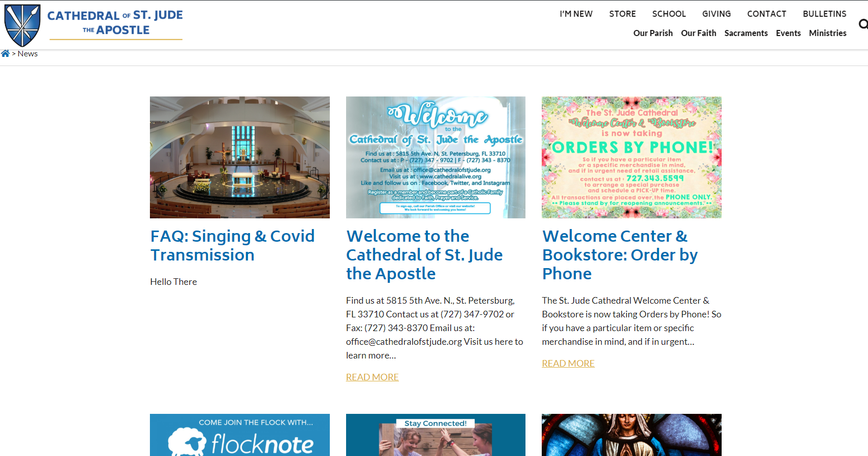Click READ MORE under Welcome Center & Bookstore

tap(568, 364)
